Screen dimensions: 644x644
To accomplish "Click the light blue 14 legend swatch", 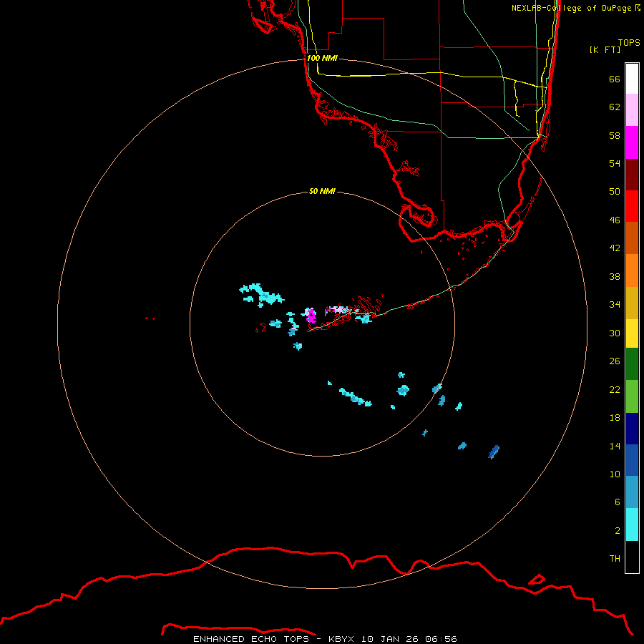I will click(632, 492).
